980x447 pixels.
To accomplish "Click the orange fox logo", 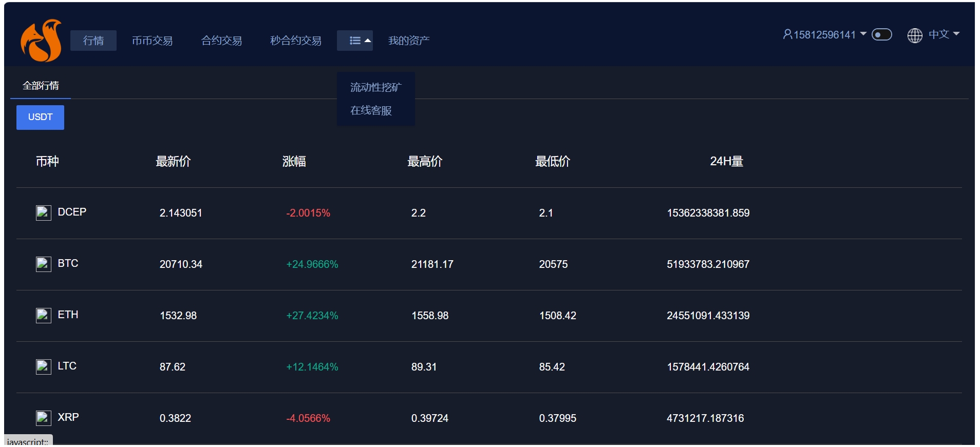I will click(41, 41).
